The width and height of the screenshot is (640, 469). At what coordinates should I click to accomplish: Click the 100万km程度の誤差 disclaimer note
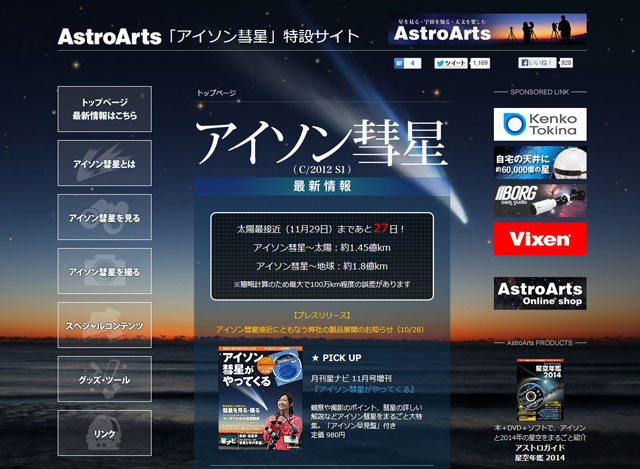pyautogui.click(x=322, y=285)
